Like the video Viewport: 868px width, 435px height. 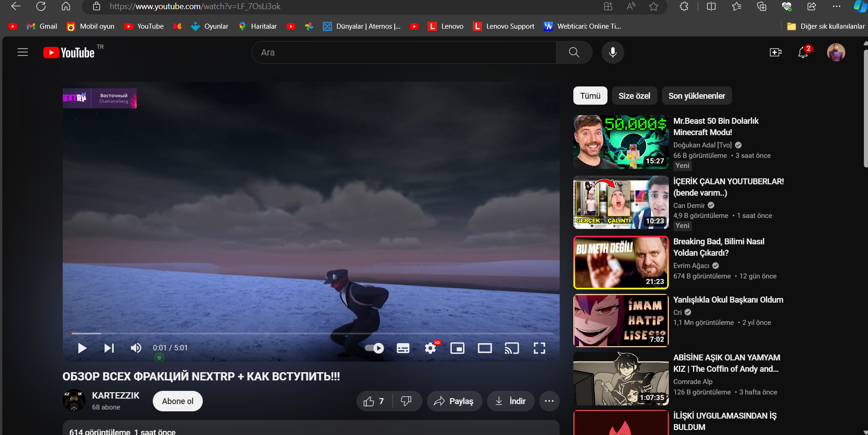[x=374, y=401]
